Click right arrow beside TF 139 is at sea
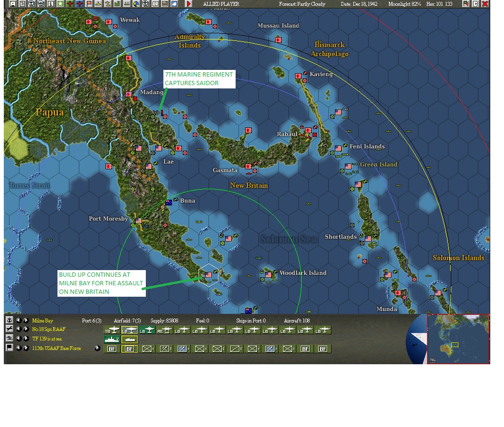This screenshot has width=504, height=427. (x=26, y=339)
